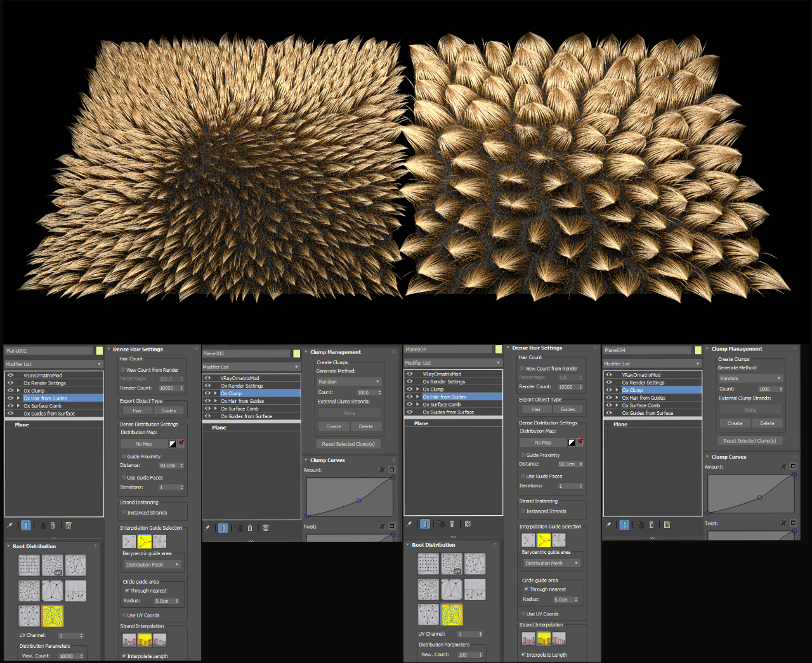This screenshot has width=812, height=663.
Task: Click Amount curve square icon in Plane002 Clump Curves
Action: [x=391, y=470]
